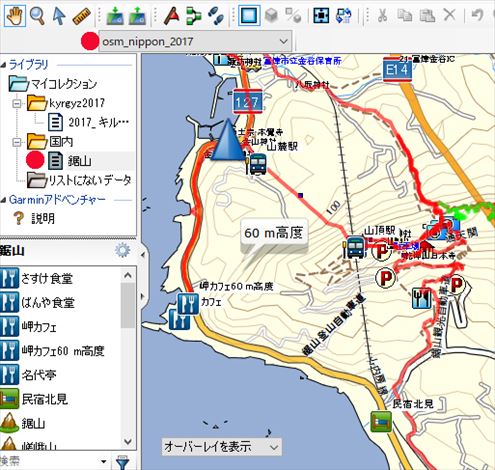Click the upper side-panel collapse arrow
The width and height of the screenshot is (495, 470).
tap(143, 255)
